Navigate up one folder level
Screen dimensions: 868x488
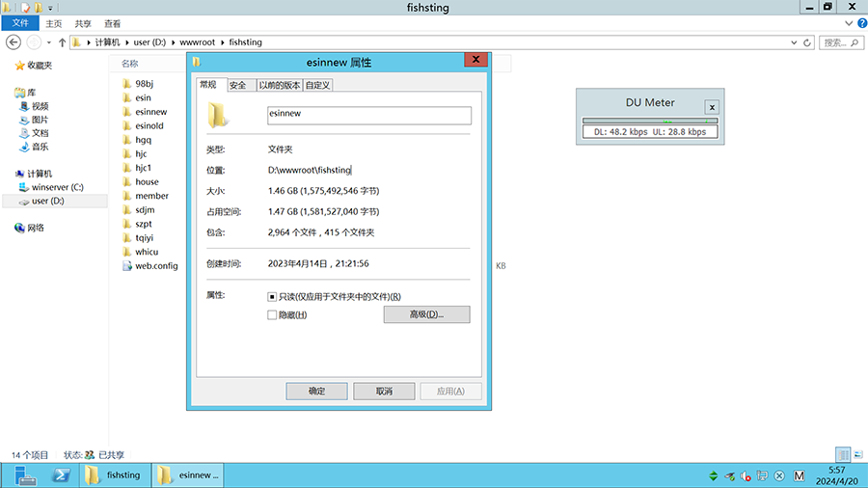point(63,42)
